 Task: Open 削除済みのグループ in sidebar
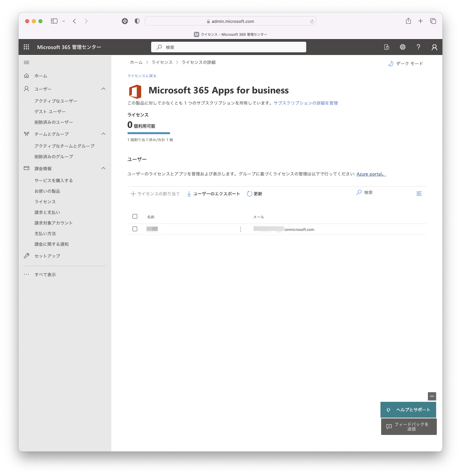coord(54,157)
